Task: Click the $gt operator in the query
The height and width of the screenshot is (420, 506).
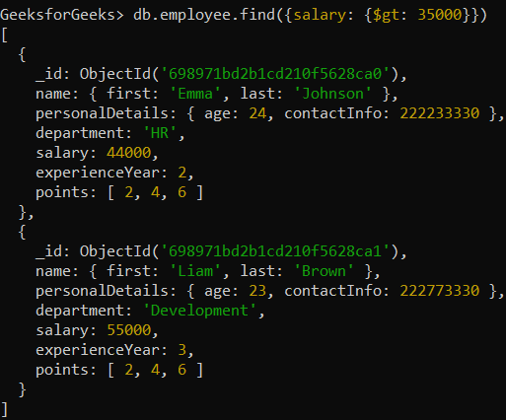Action: (x=387, y=15)
